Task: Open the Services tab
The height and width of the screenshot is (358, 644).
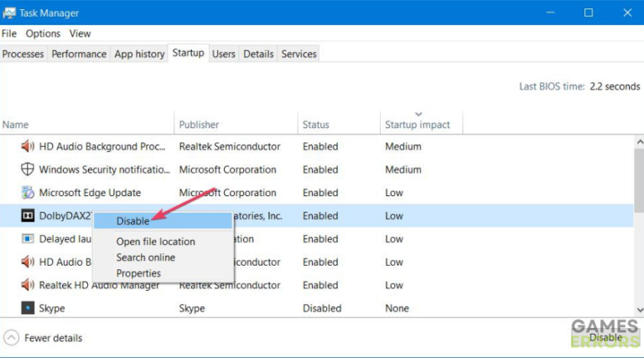Action: coord(299,54)
